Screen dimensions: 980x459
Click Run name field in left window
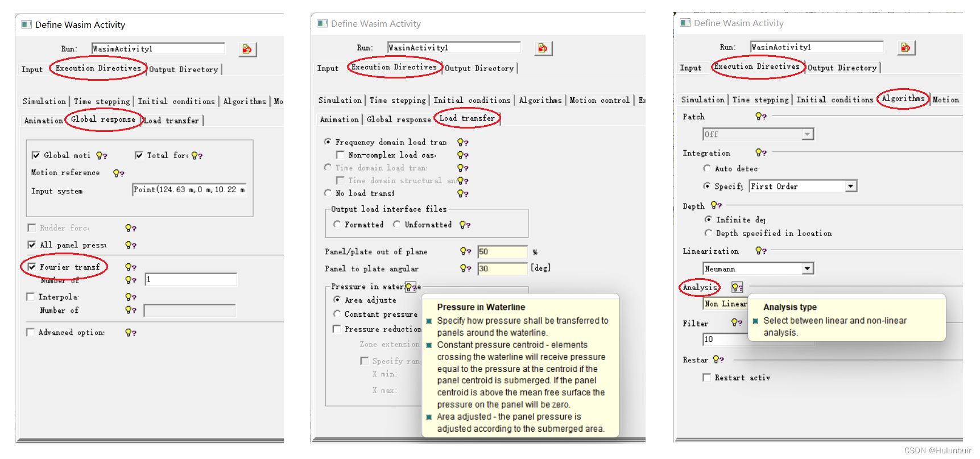pos(158,49)
